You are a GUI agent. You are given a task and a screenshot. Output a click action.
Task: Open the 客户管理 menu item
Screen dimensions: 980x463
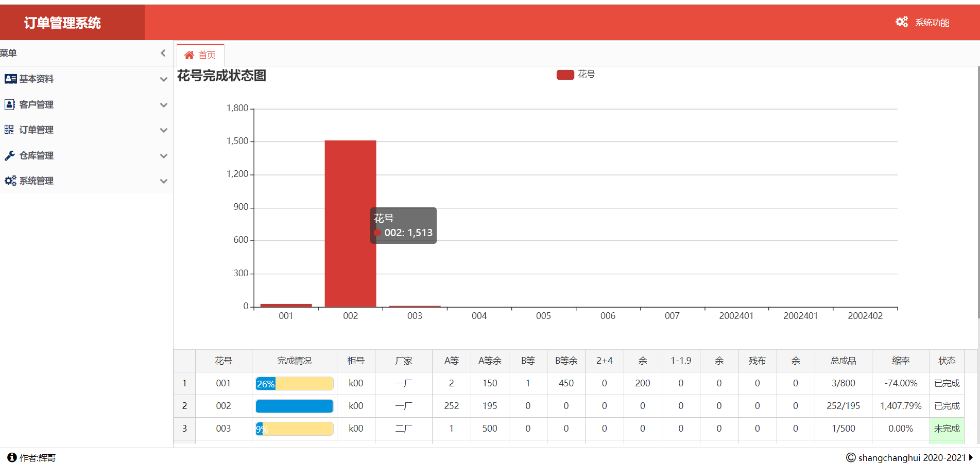[87, 104]
